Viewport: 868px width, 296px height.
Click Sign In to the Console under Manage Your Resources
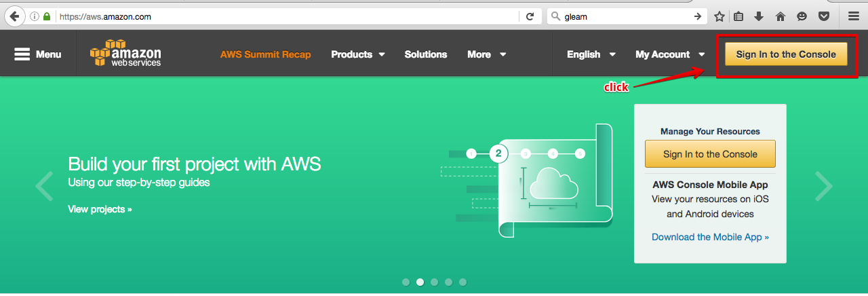tap(710, 154)
